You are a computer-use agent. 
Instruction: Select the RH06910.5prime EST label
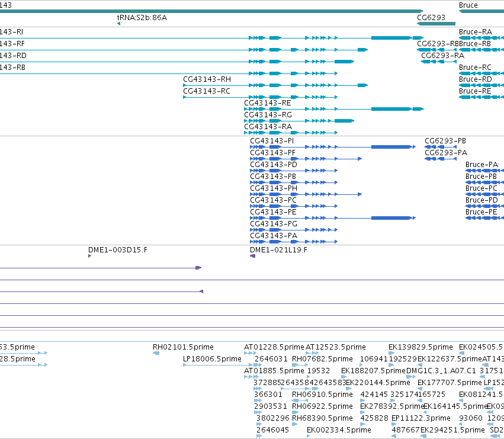click(322, 395)
